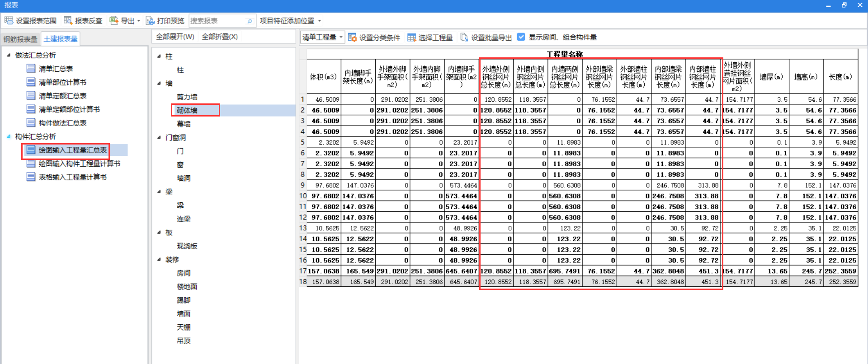The height and width of the screenshot is (364, 868).
Task: Select 墙洞 in component tree
Action: pyautogui.click(x=184, y=178)
